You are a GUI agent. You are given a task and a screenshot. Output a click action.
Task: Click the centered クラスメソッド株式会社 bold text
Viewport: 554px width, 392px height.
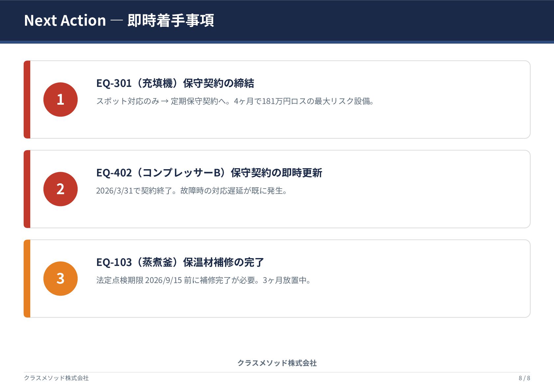click(277, 363)
